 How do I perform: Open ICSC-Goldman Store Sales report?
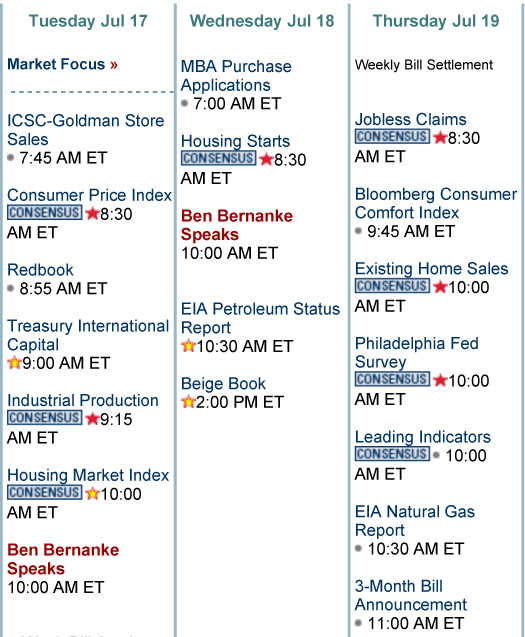(85, 130)
